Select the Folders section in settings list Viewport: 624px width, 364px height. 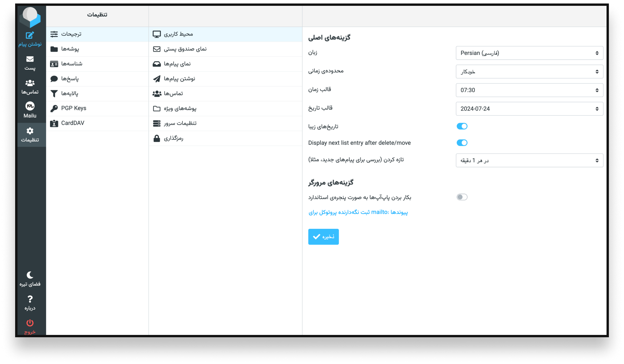(x=70, y=49)
